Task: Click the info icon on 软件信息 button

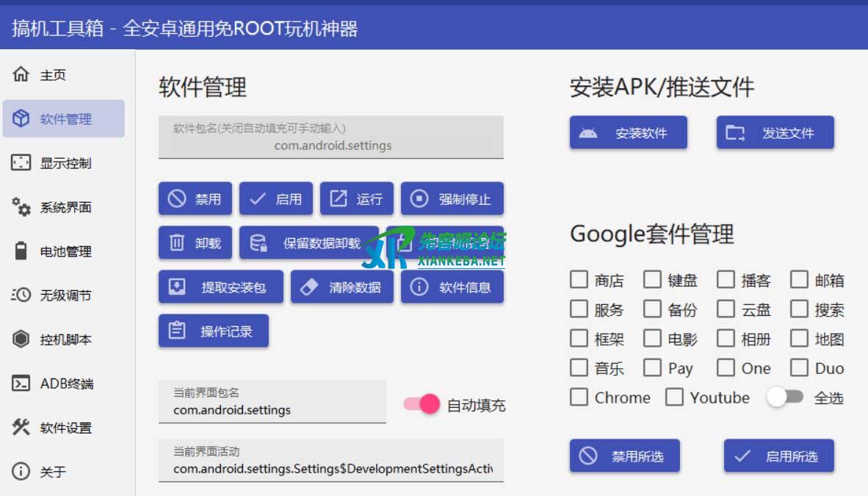Action: coord(419,287)
